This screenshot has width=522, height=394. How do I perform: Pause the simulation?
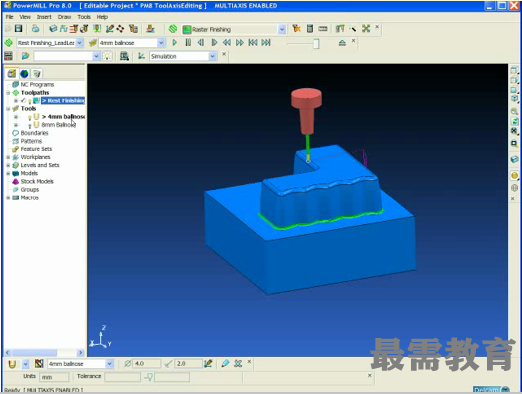188,43
